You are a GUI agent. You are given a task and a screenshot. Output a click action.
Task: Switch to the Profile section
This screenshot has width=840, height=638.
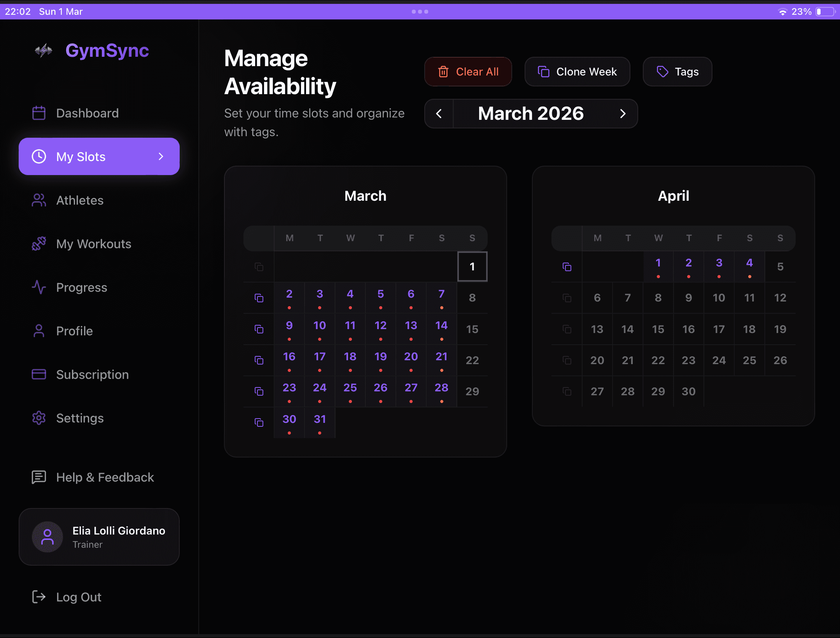(x=74, y=331)
